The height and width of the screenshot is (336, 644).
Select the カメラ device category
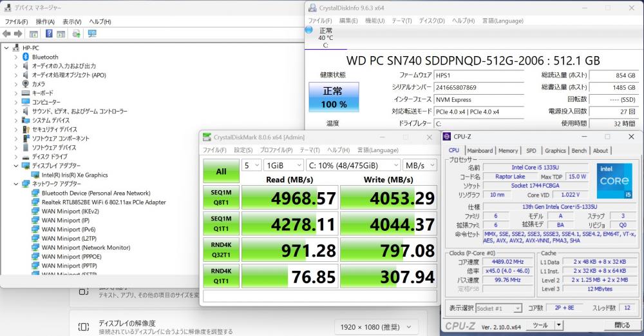point(39,84)
